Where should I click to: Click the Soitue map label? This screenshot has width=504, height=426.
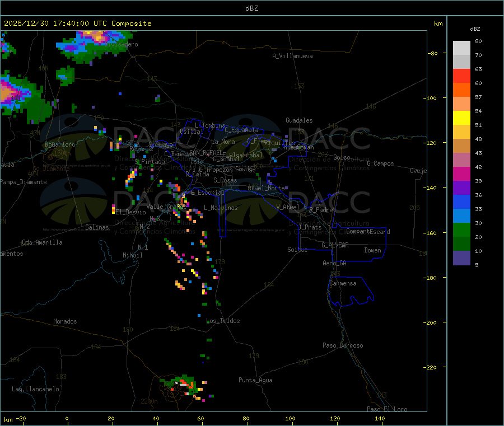(x=297, y=250)
